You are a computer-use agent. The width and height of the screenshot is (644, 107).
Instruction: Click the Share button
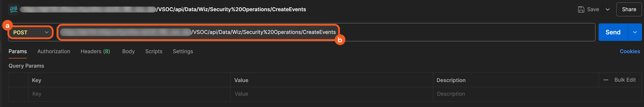click(x=629, y=9)
